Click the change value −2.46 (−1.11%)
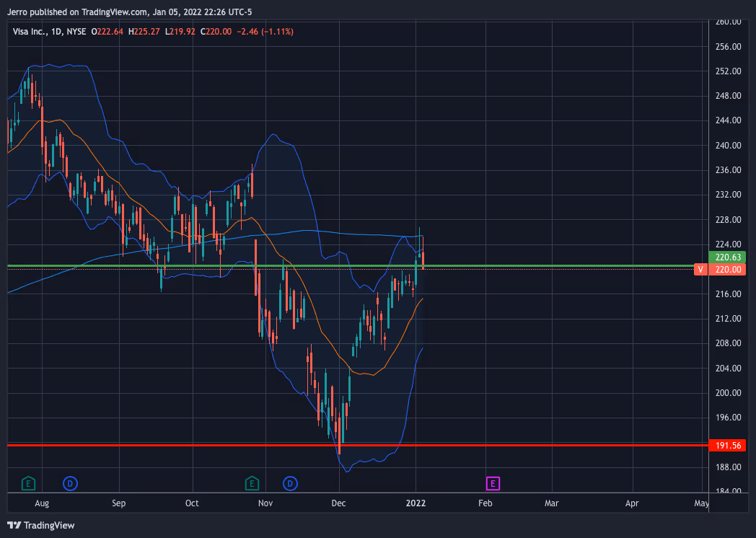Screen dimensions: 756x538 click(266, 32)
